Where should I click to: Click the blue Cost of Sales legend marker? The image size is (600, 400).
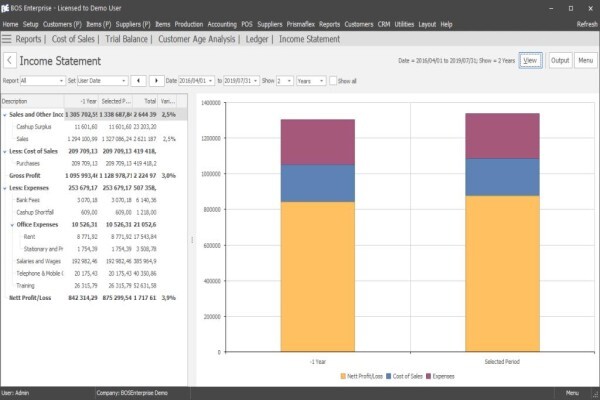click(x=389, y=376)
